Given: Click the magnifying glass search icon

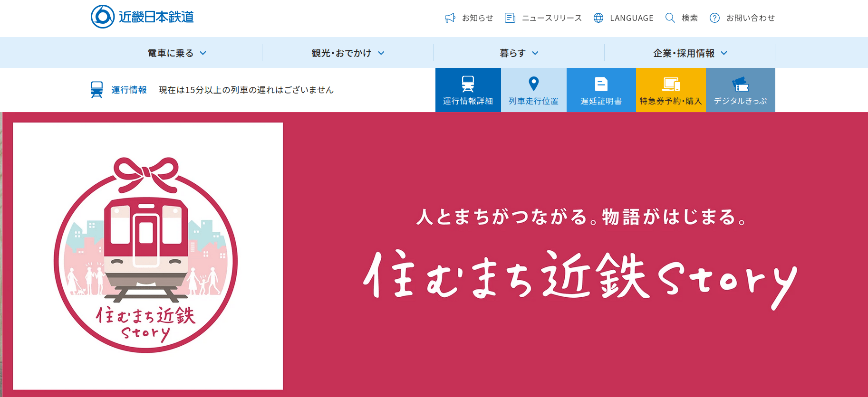Looking at the screenshot, I should click(670, 18).
